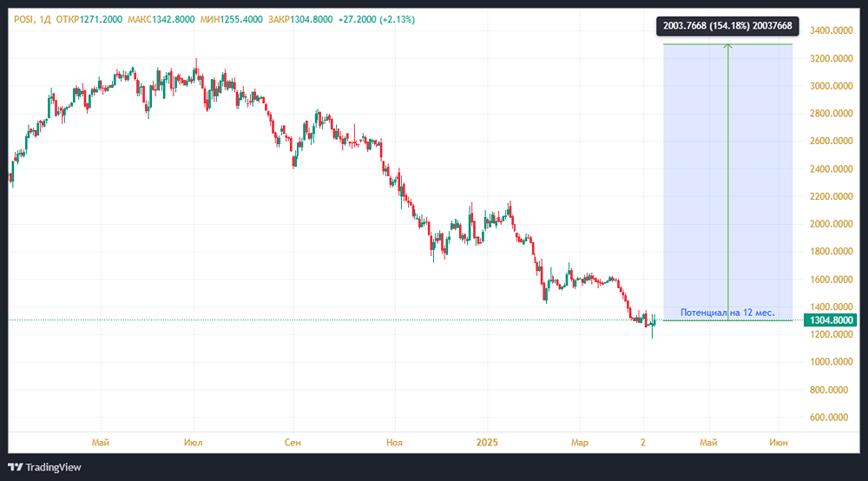Click inside the blue shaded forecast area
Viewport: 868px width, 481px height.
(x=694, y=174)
